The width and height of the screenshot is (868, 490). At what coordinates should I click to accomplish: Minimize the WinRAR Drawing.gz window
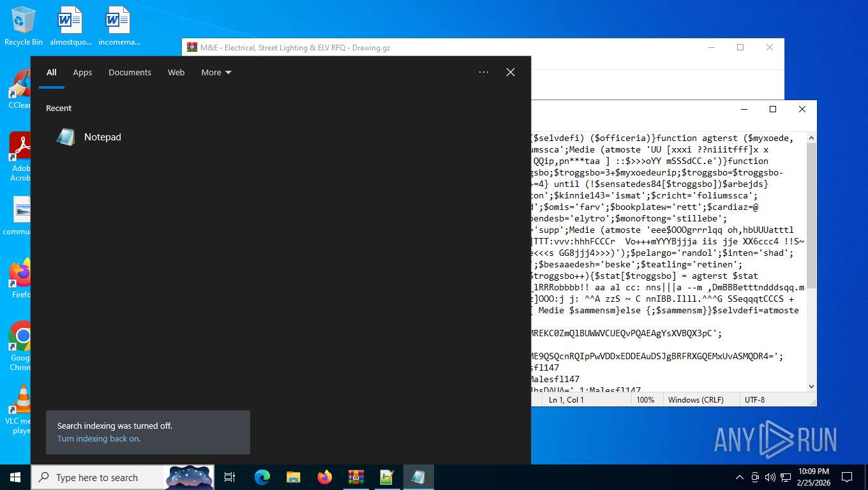click(x=711, y=47)
